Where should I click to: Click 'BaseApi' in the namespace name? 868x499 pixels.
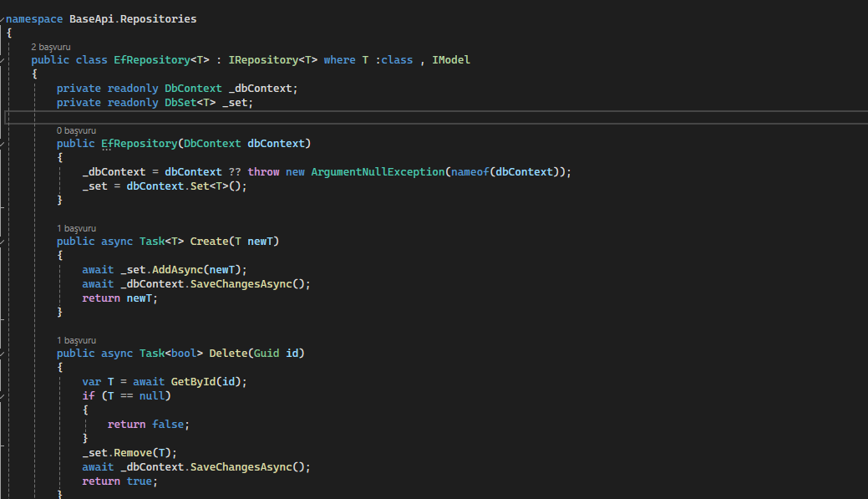(x=91, y=19)
